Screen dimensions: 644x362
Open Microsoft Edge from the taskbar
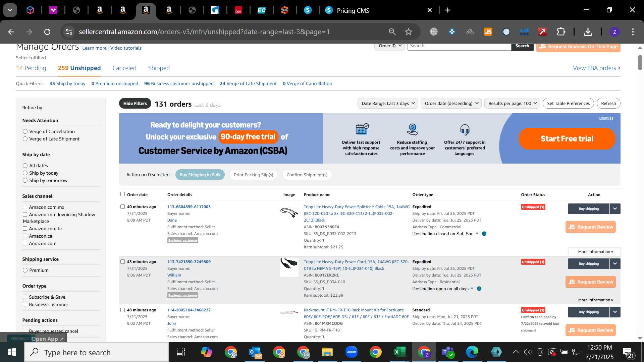(x=472, y=352)
